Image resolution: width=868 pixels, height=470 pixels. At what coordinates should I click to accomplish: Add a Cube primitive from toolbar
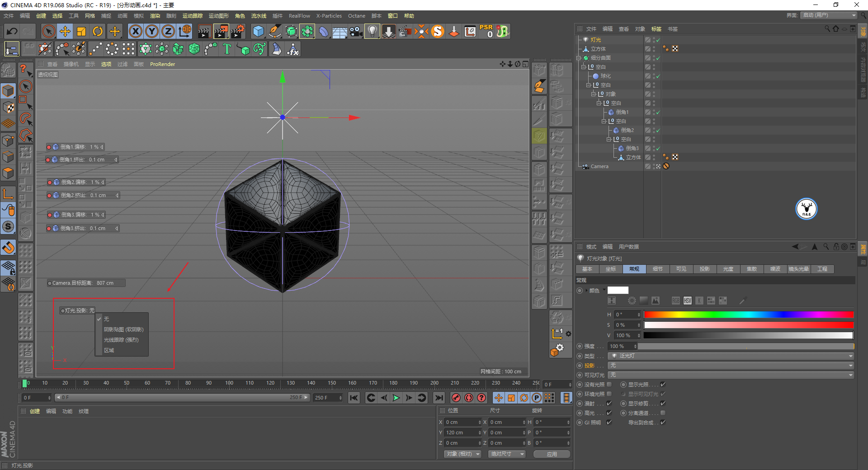click(258, 31)
